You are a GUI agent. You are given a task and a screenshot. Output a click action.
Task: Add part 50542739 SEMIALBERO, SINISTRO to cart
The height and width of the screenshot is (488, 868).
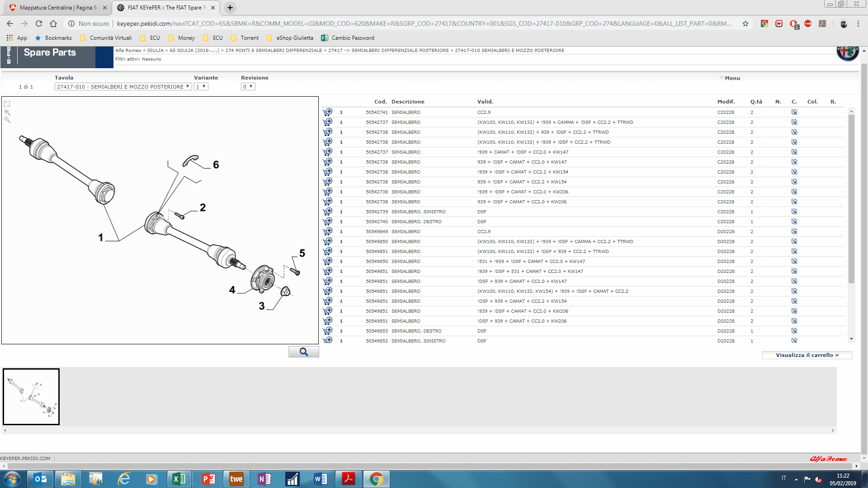328,211
